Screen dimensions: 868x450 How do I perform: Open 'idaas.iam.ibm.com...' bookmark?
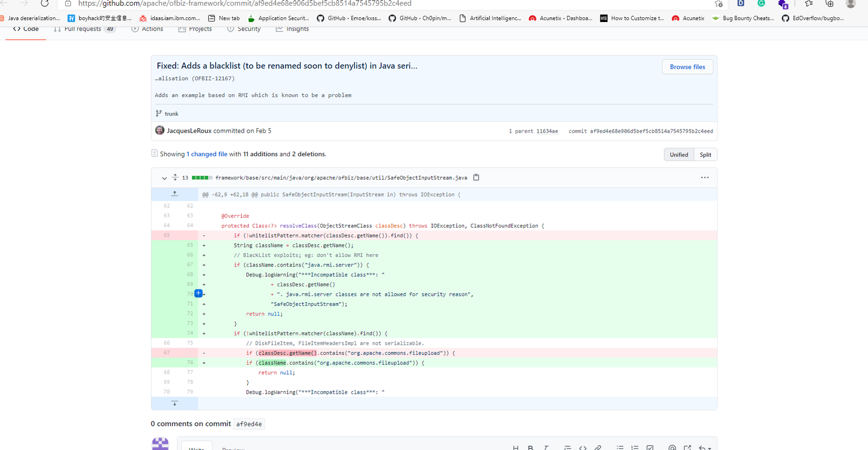(x=170, y=18)
